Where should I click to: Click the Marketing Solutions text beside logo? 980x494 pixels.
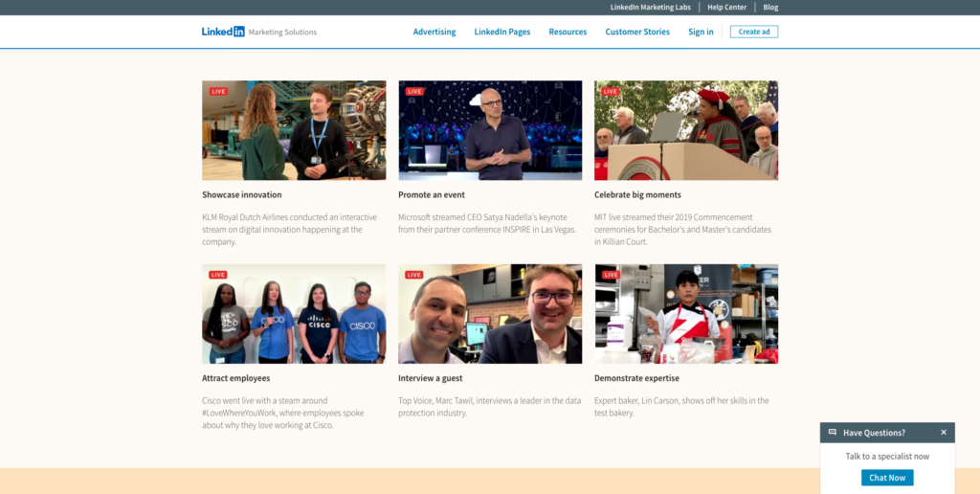tap(282, 32)
